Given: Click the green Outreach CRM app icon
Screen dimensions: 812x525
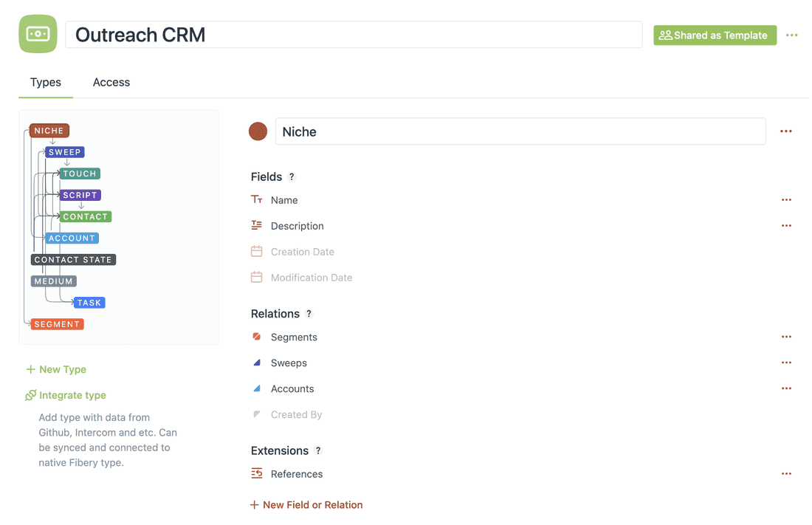Looking at the screenshot, I should click(x=38, y=34).
